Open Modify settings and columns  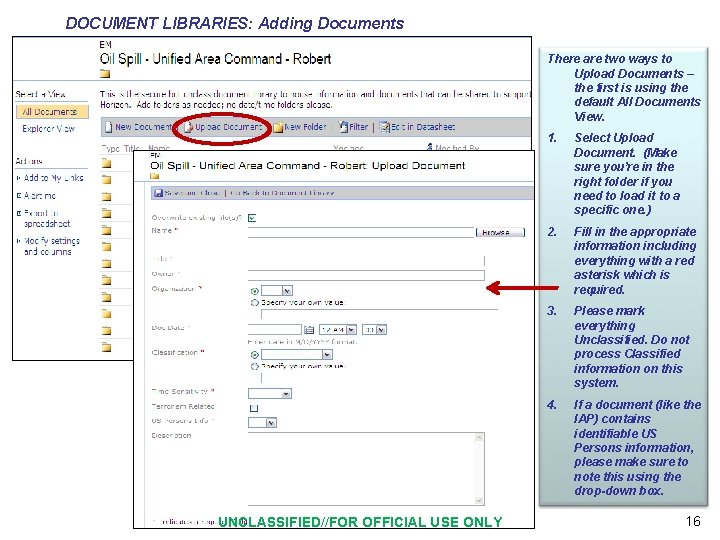(51, 246)
